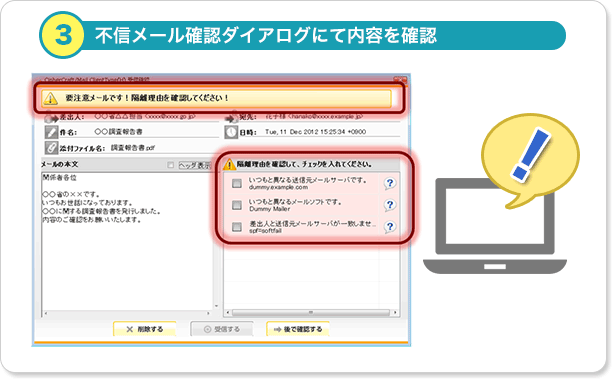614x381 pixels.
Task: Click the body line 関係者各位
Action: [60, 177]
